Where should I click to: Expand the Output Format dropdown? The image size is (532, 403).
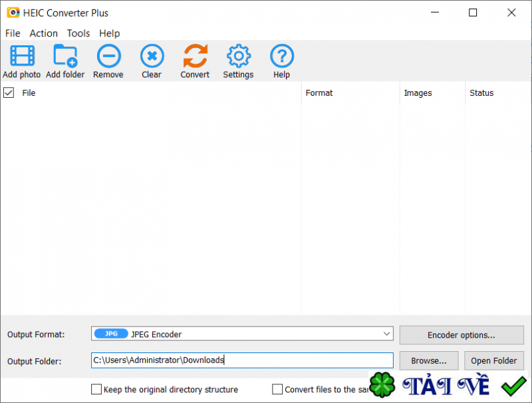pyautogui.click(x=386, y=334)
